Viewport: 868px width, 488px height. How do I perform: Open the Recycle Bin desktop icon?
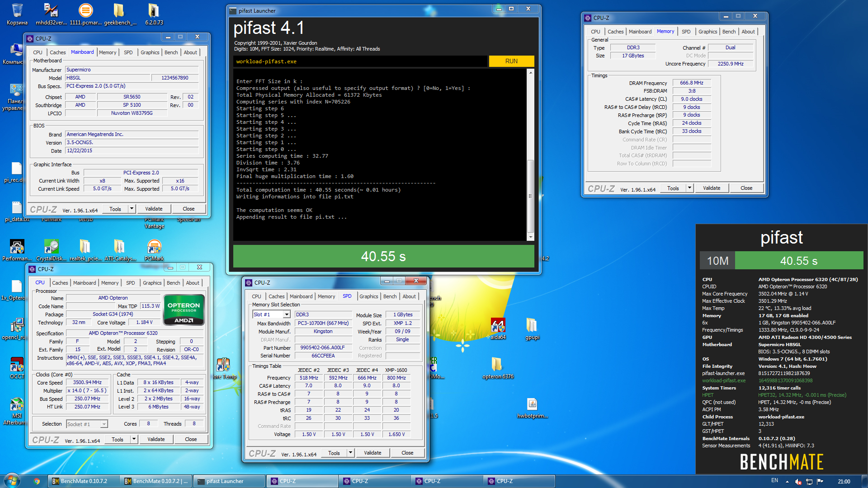17,14
